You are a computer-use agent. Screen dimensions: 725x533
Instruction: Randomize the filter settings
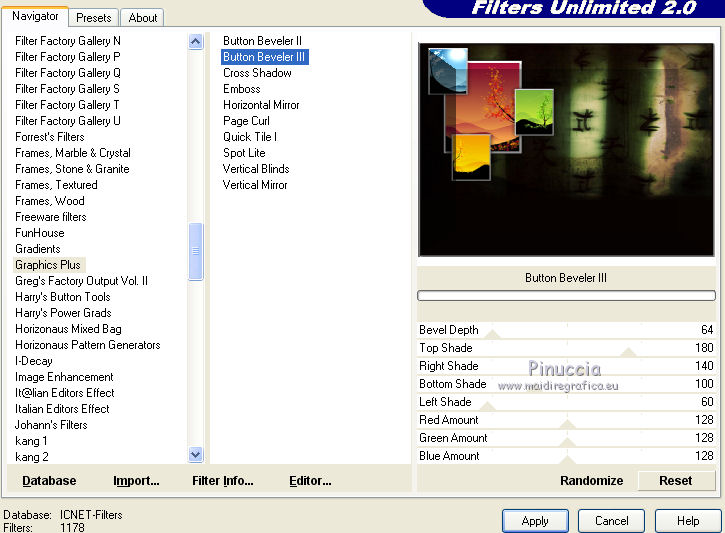coord(591,481)
